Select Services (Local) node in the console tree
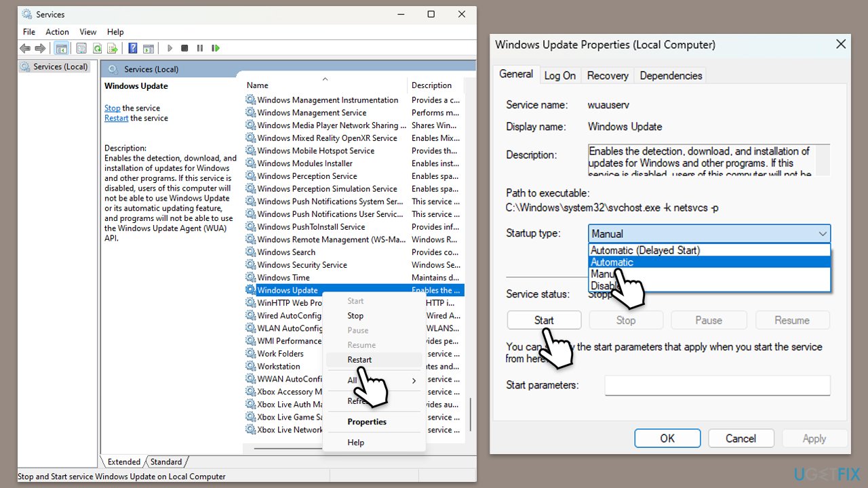Image resolution: width=868 pixels, height=488 pixels. (x=54, y=66)
